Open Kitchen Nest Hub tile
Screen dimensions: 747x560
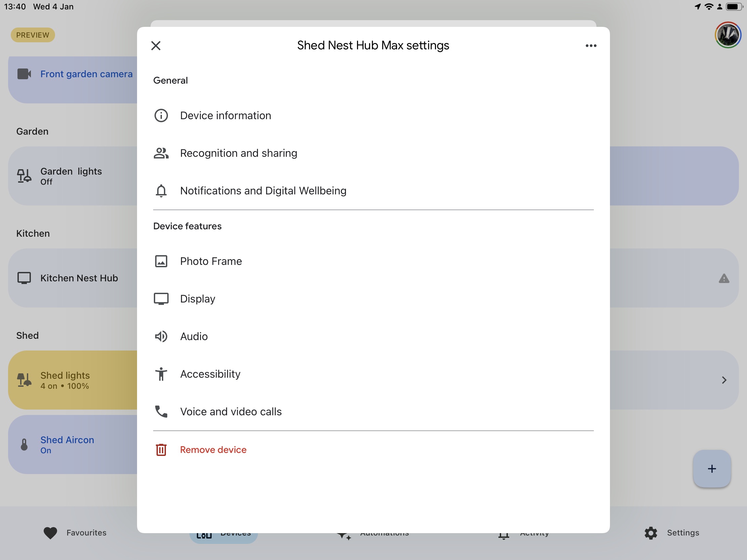[73, 278]
